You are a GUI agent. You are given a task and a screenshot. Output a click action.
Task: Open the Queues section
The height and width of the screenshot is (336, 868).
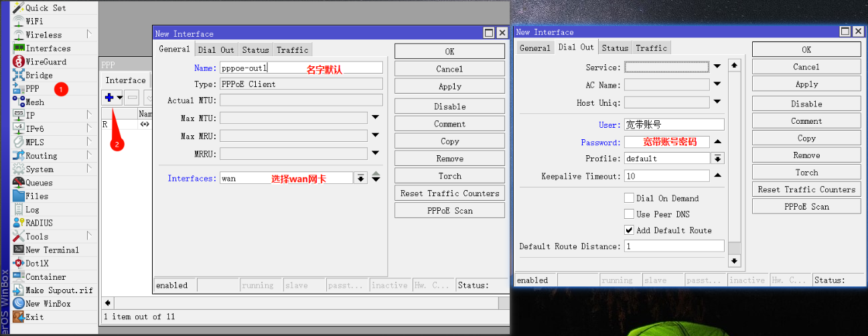pyautogui.click(x=39, y=183)
